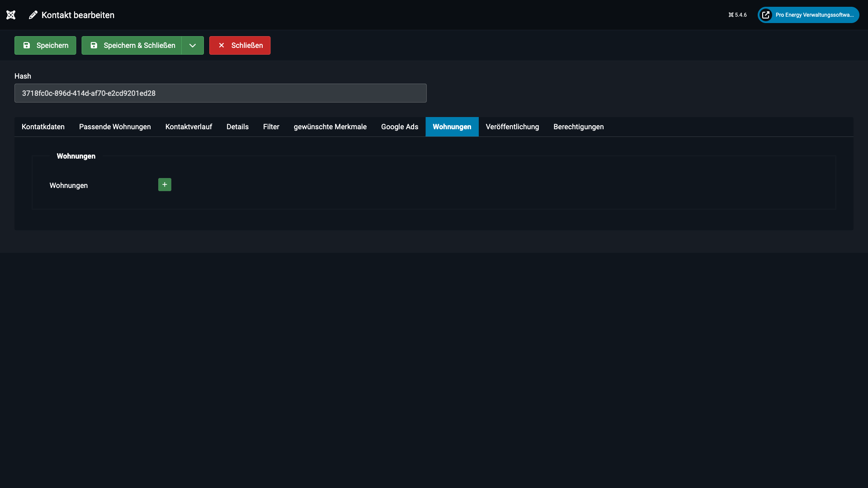The height and width of the screenshot is (488, 868).
Task: Expand the save options dropdown arrow
Action: coord(193,45)
